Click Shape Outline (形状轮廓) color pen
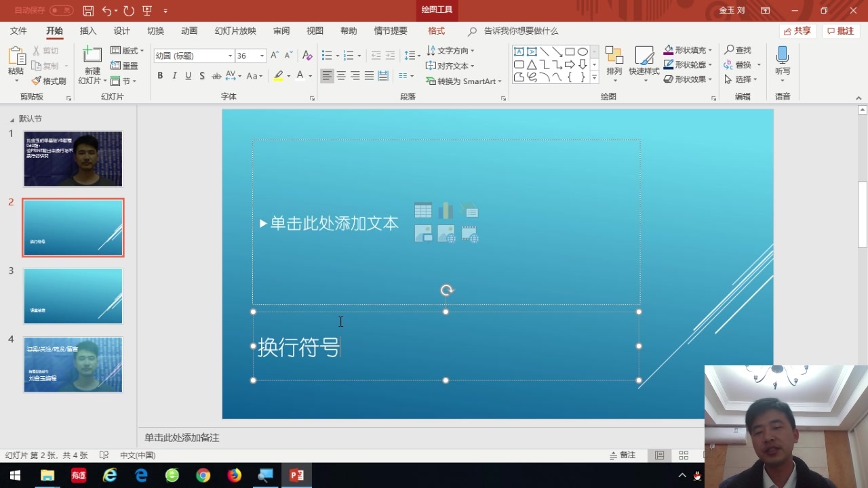Screen dimensions: 868x488 669,65
